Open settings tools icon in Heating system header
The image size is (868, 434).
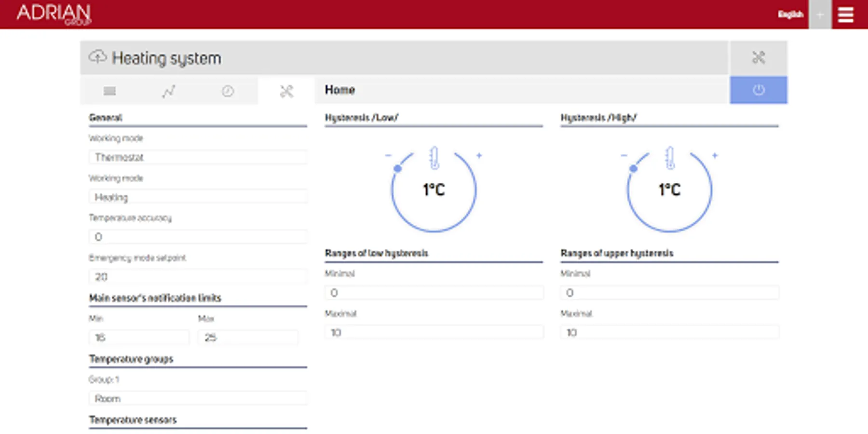pyautogui.click(x=759, y=57)
